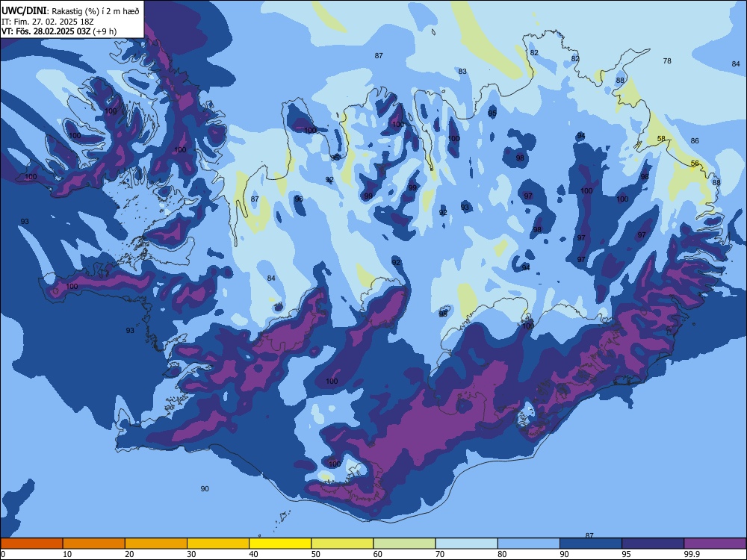Click the '99.9' tick label on the legend

(691, 554)
